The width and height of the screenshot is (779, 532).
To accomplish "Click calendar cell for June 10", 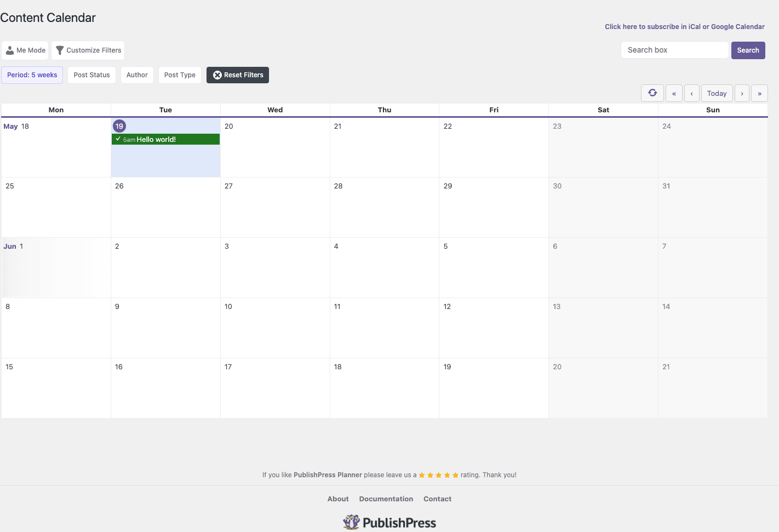I will [x=275, y=328].
